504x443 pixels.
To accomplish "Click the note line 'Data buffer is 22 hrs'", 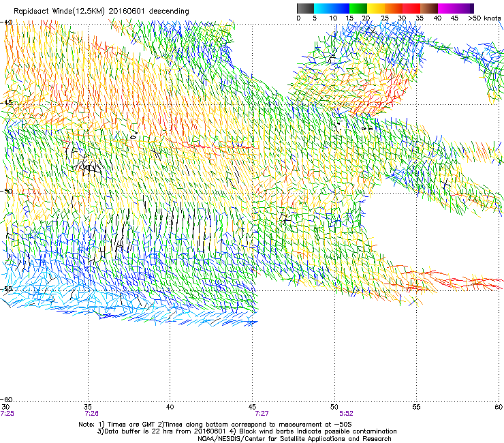I will (x=247, y=431).
